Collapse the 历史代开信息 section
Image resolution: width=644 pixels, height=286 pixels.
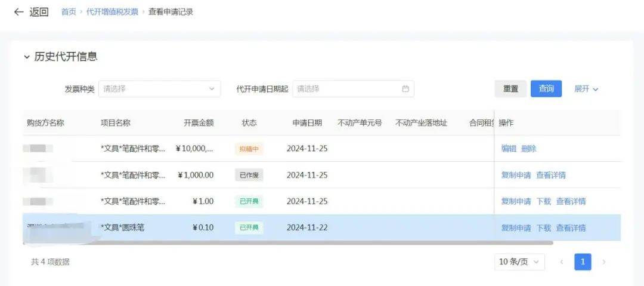27,57
